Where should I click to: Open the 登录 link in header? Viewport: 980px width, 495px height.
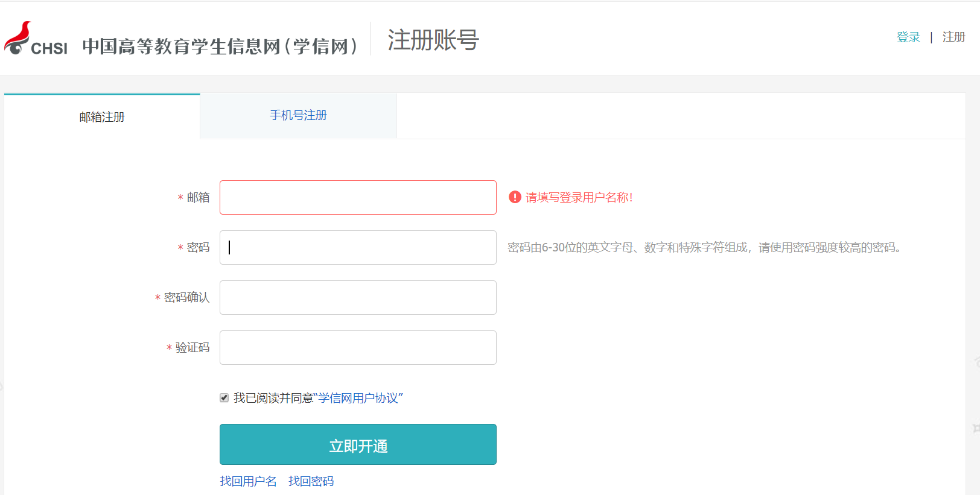coord(908,37)
